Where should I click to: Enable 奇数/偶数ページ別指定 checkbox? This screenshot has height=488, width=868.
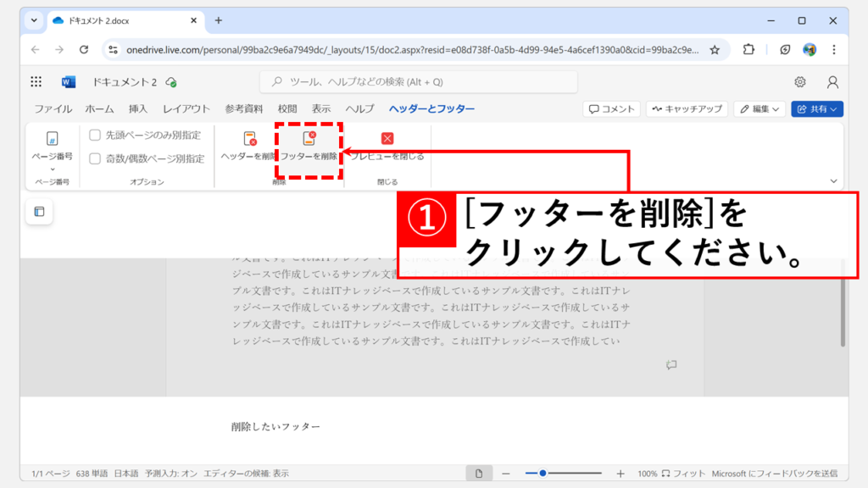pyautogui.click(x=95, y=158)
